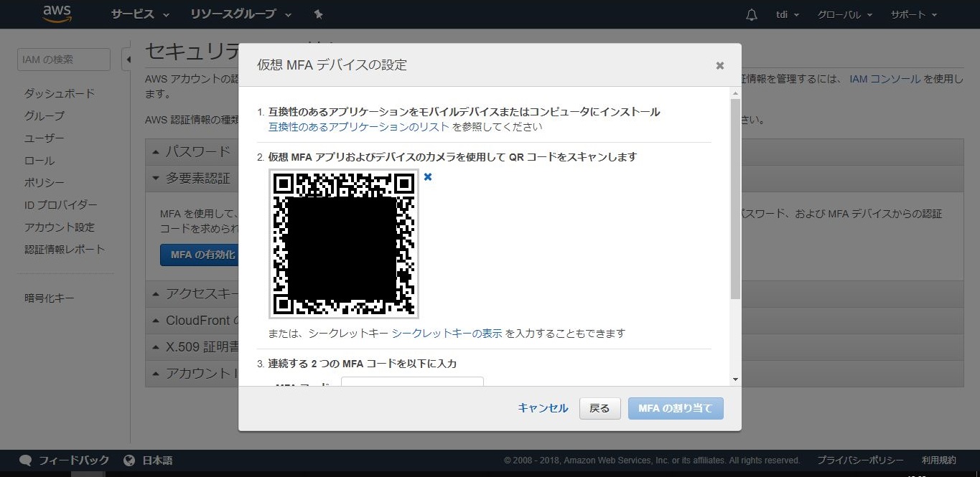The image size is (980, 477).
Task: Click the dialog's vertical scrollbar
Action: (734, 199)
